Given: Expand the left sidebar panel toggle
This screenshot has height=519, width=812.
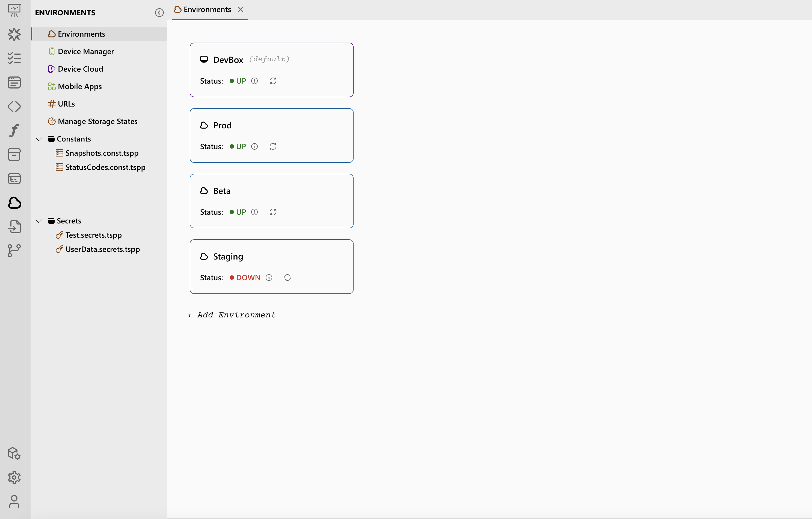Looking at the screenshot, I should 159,12.
